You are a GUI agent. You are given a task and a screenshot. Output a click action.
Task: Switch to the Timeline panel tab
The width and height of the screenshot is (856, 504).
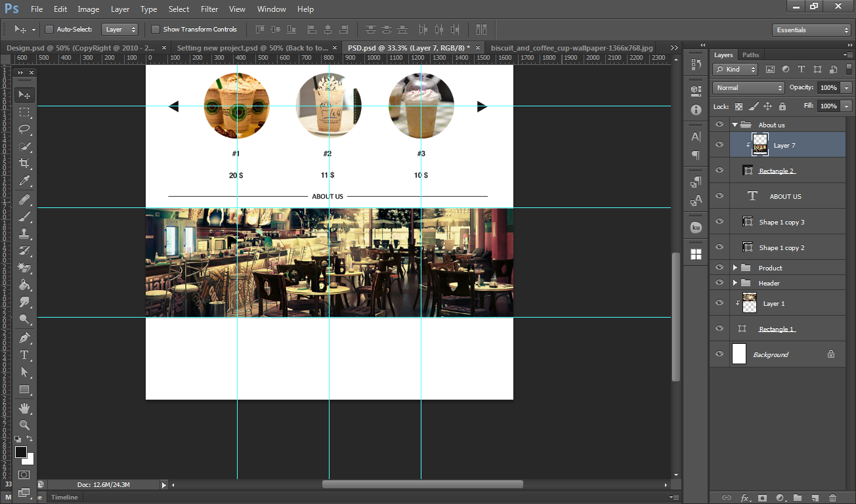pyautogui.click(x=65, y=497)
